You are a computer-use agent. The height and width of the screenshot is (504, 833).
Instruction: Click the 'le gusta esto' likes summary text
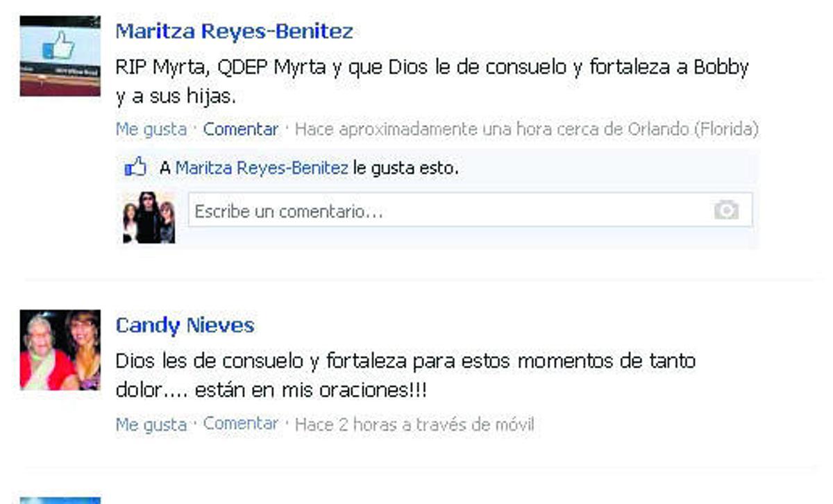click(406, 167)
